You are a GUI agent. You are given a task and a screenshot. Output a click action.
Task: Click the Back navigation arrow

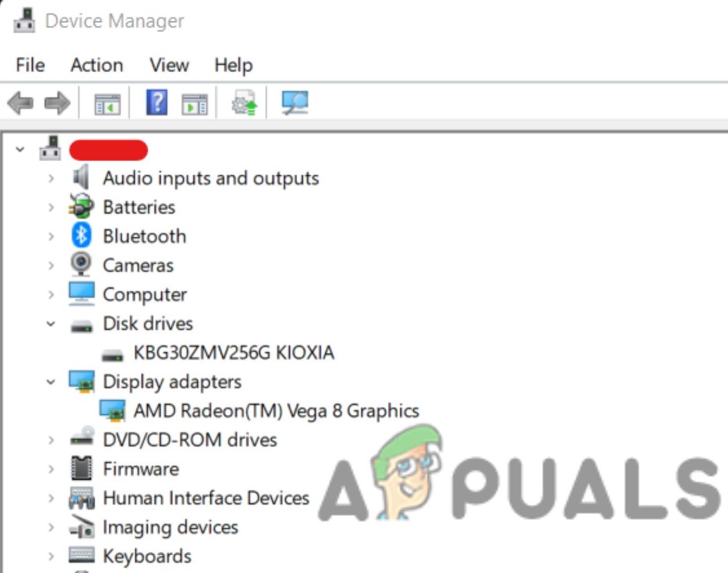point(22,103)
